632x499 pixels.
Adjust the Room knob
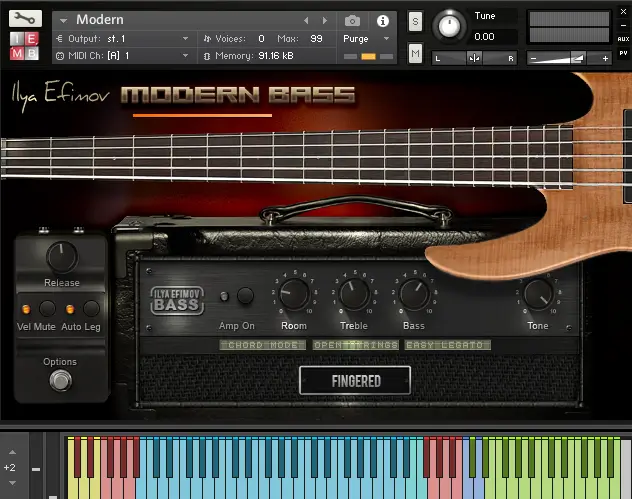pyautogui.click(x=294, y=294)
